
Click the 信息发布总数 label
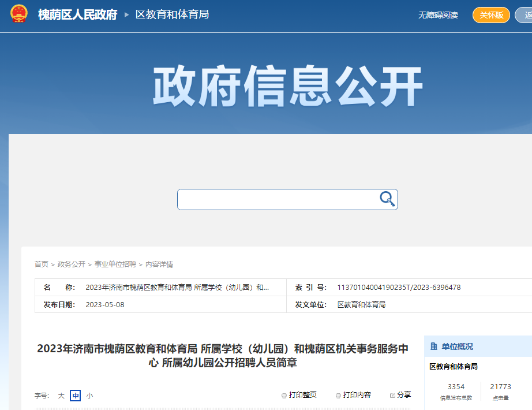pyautogui.click(x=456, y=398)
